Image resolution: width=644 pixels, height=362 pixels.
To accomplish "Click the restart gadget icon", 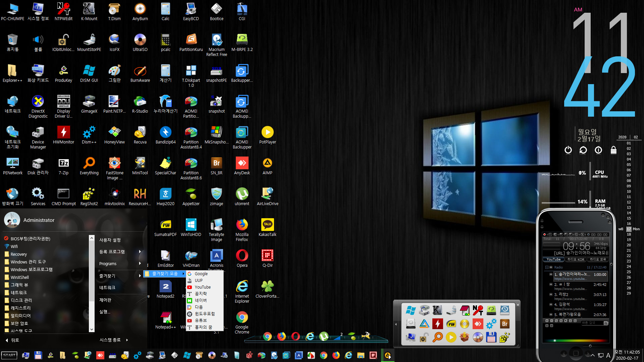I will coord(583,150).
